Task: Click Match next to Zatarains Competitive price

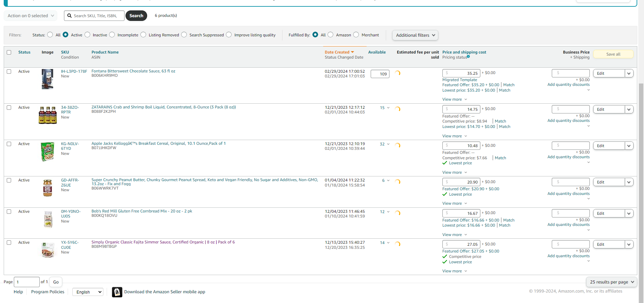Action: coord(500,121)
